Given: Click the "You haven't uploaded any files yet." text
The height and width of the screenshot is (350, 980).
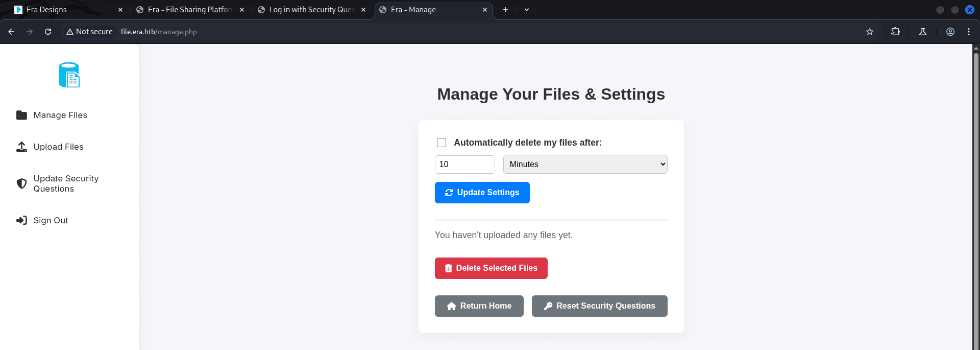Looking at the screenshot, I should tap(504, 235).
